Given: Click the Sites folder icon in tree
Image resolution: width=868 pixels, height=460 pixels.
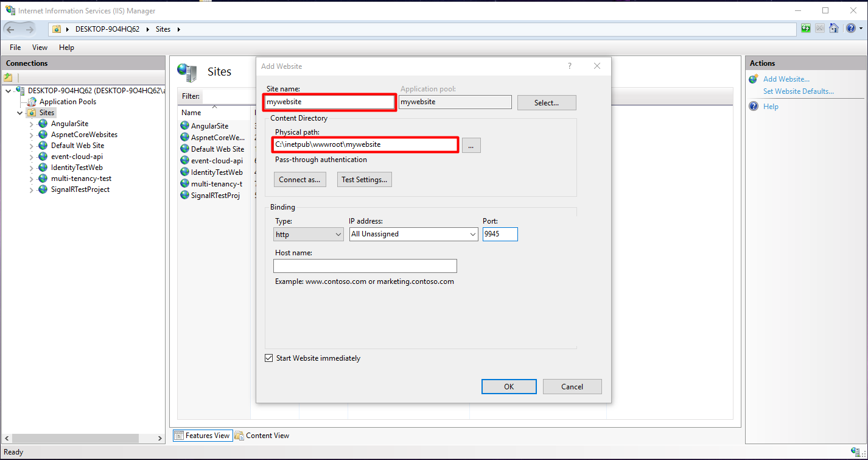Looking at the screenshot, I should [x=32, y=113].
